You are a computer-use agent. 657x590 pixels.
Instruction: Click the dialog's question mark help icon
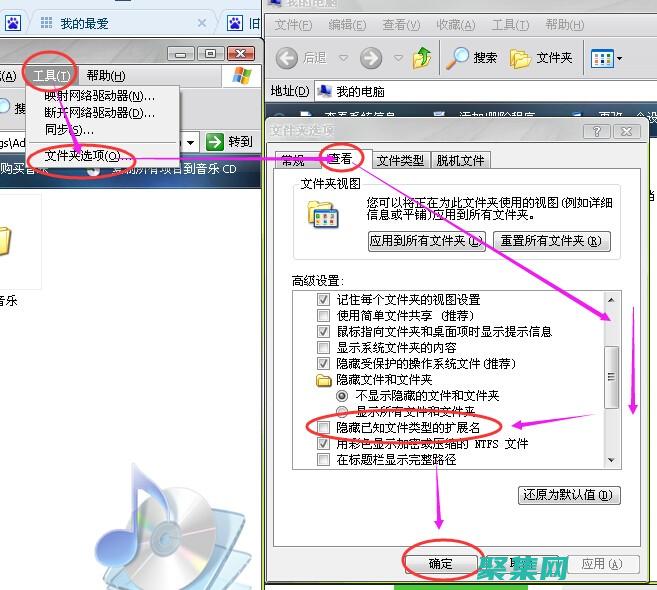[603, 131]
